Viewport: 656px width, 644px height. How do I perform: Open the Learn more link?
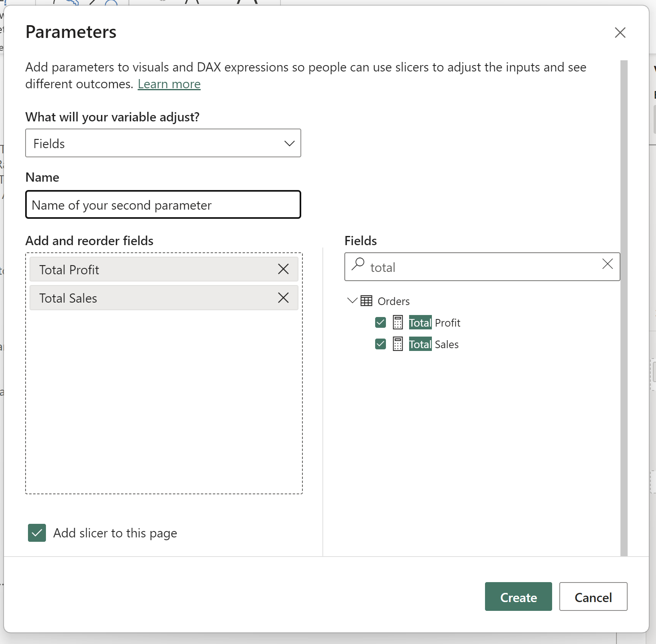(x=169, y=84)
